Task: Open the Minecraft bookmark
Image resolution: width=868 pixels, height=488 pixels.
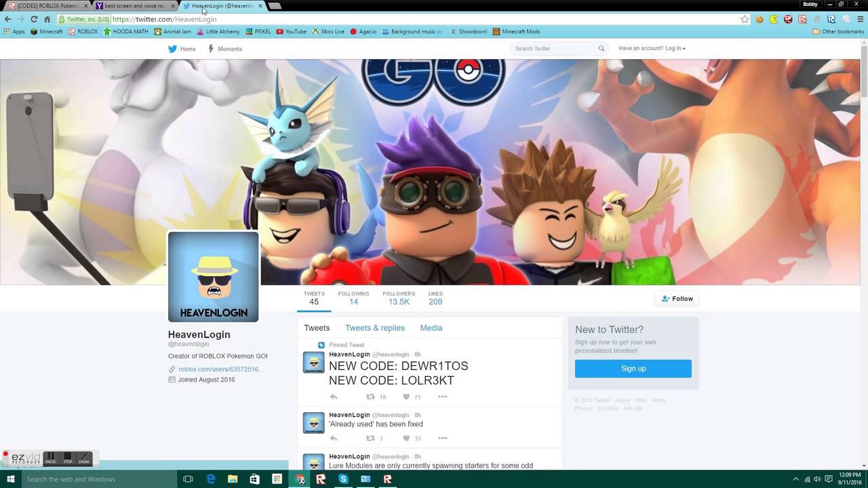Action: point(47,32)
